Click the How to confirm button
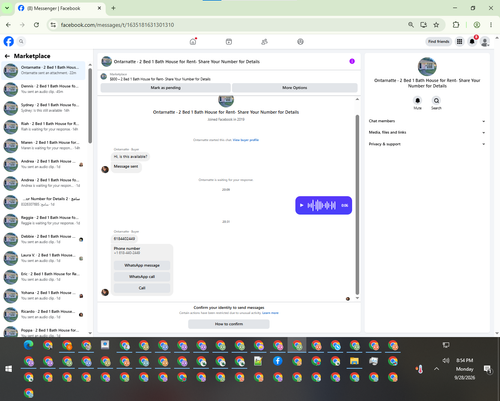Image resolution: width=500 pixels, height=401 pixels. pyautogui.click(x=229, y=324)
